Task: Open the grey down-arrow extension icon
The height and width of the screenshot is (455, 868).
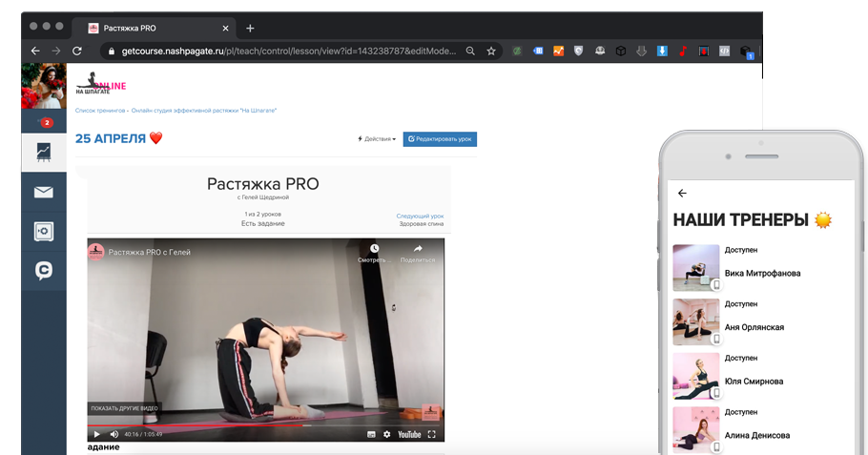Action: 641,51
